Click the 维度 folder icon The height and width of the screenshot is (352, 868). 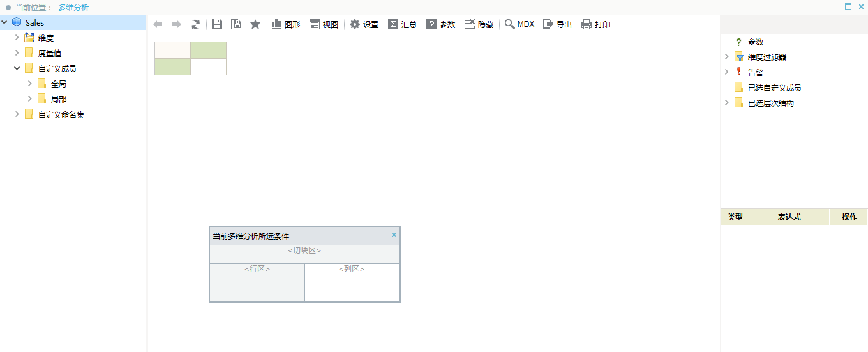click(x=29, y=38)
